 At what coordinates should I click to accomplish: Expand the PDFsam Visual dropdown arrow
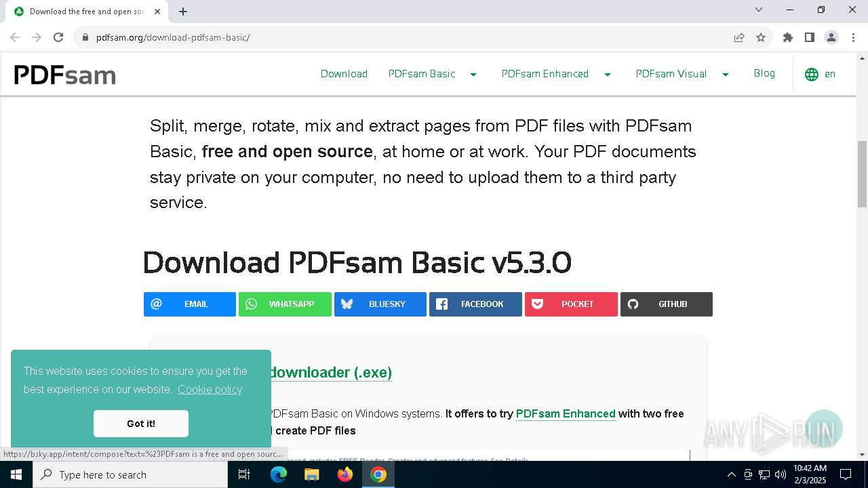click(x=726, y=75)
